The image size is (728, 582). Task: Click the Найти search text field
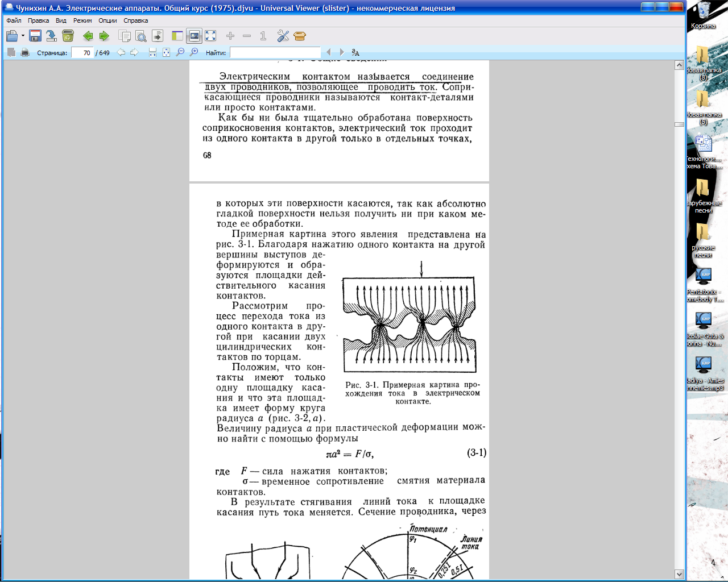click(275, 52)
